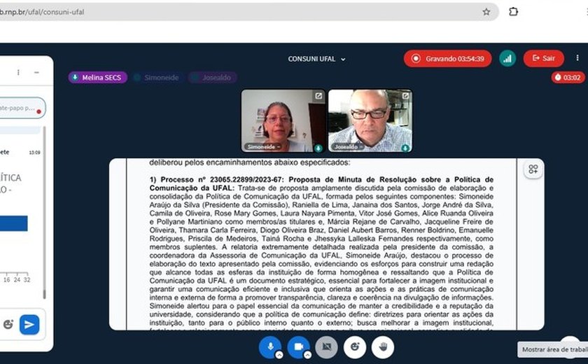Screen dimensions: 588x364
Task: Open the presentation tools icon at top-right of document
Action: point(533,169)
